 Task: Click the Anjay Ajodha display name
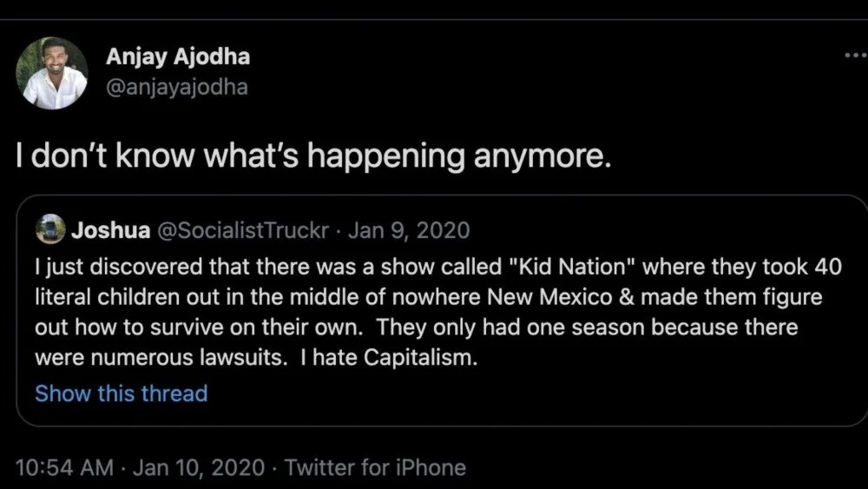[178, 56]
